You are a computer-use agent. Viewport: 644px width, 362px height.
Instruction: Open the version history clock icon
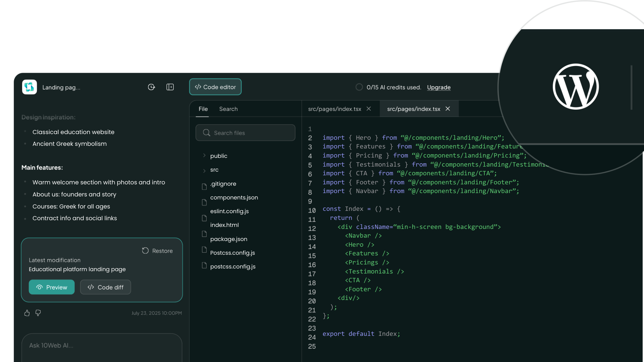click(151, 87)
